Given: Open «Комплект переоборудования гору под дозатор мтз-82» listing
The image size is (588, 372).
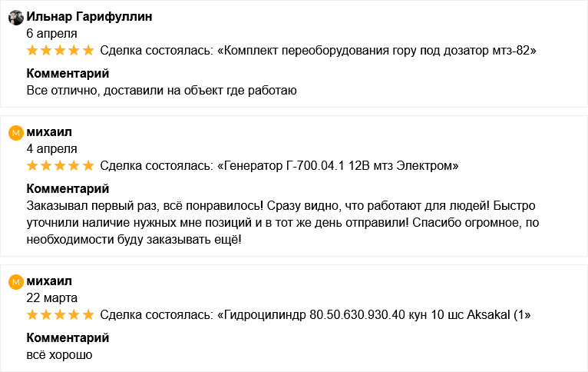Looking at the screenshot, I should click(x=377, y=51).
